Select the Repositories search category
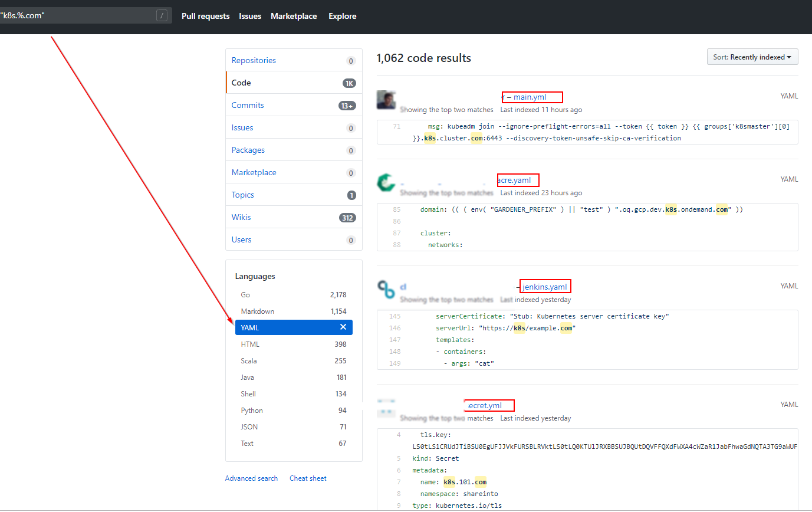Image resolution: width=812 pixels, height=512 pixels. point(294,60)
